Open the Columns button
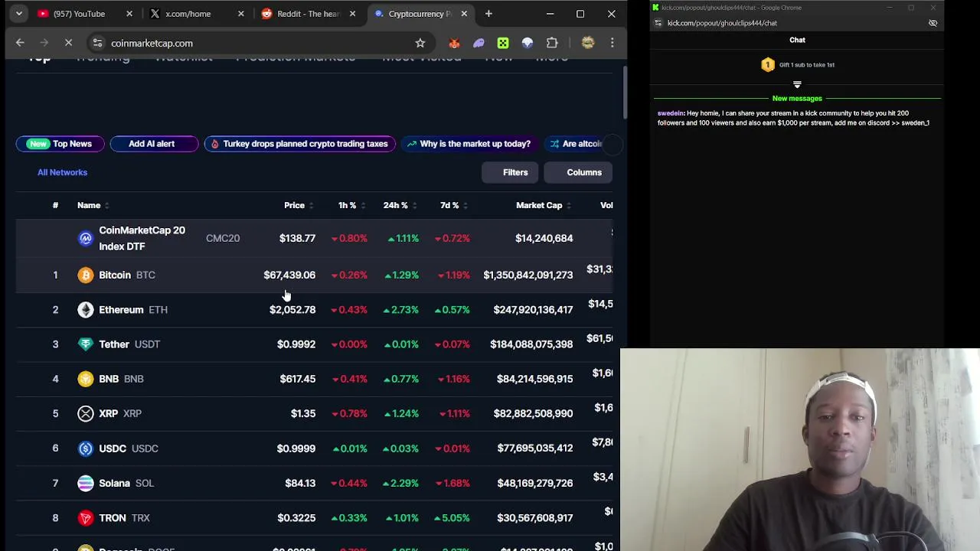 (x=578, y=172)
